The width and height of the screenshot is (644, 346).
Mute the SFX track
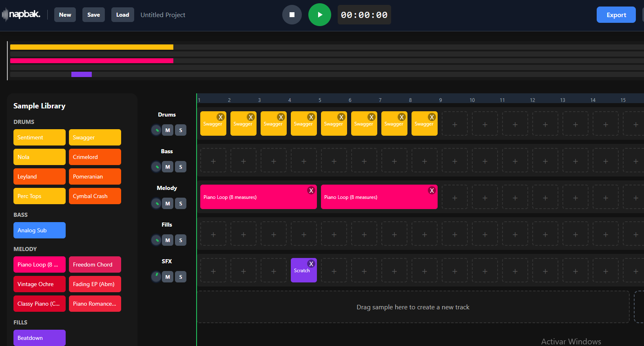tap(168, 277)
